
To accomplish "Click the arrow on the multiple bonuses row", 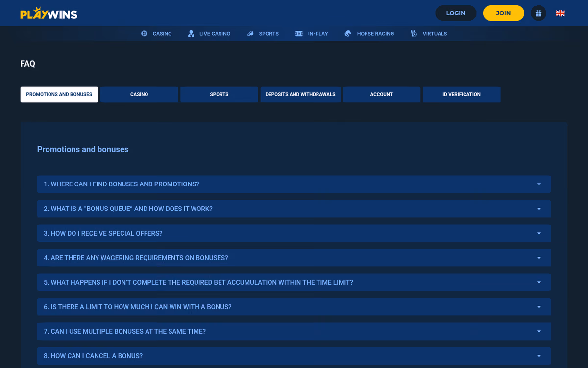I will pyautogui.click(x=539, y=332).
